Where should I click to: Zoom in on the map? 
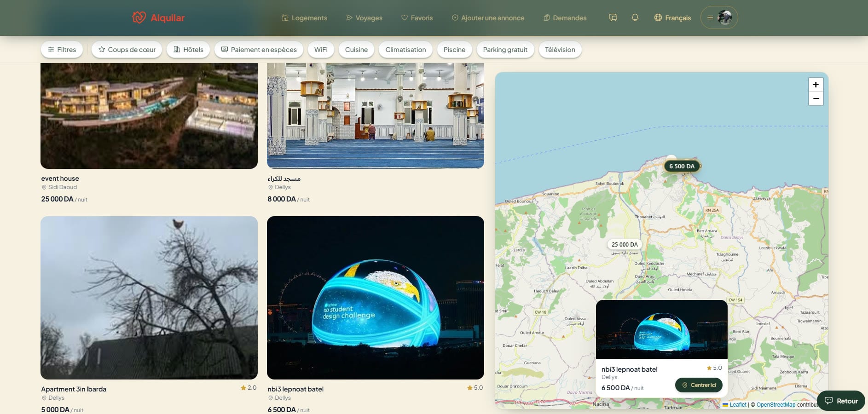coord(816,85)
